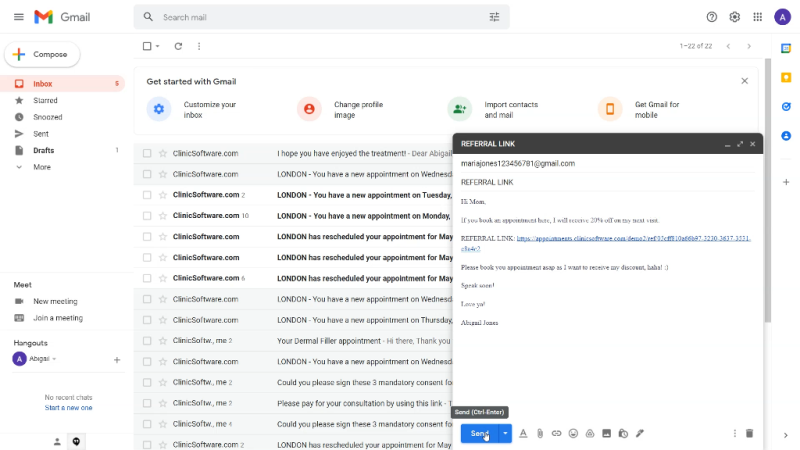Click Join a meeting

58,318
